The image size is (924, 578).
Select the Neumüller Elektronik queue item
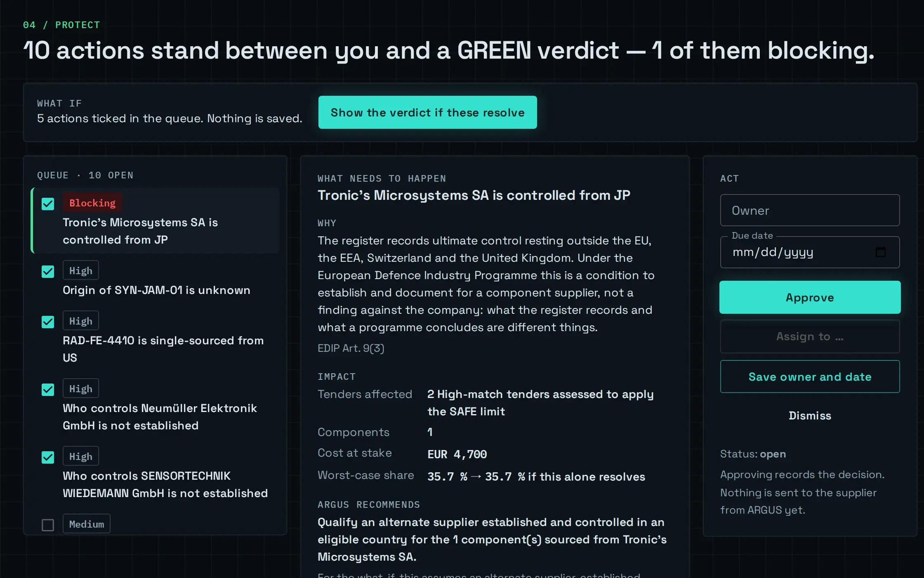tap(156, 405)
